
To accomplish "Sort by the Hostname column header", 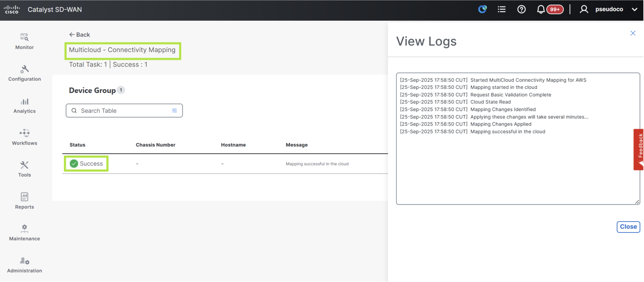I will 233,145.
